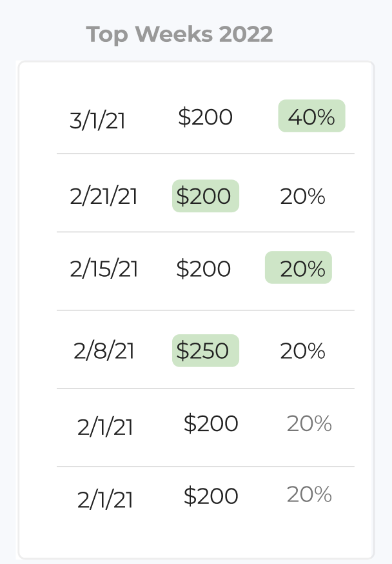Click the $200 amount beside 2/15/21
This screenshot has width=392, height=564.
click(203, 268)
